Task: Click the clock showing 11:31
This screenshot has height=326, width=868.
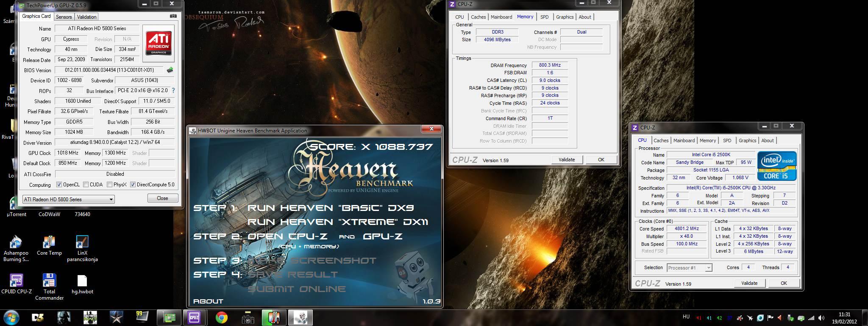Action: tap(844, 315)
